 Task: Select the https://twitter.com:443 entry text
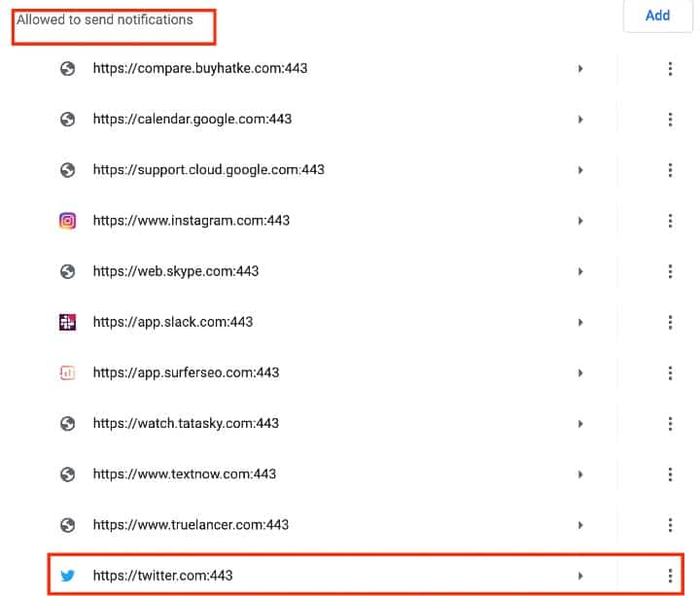pos(162,576)
